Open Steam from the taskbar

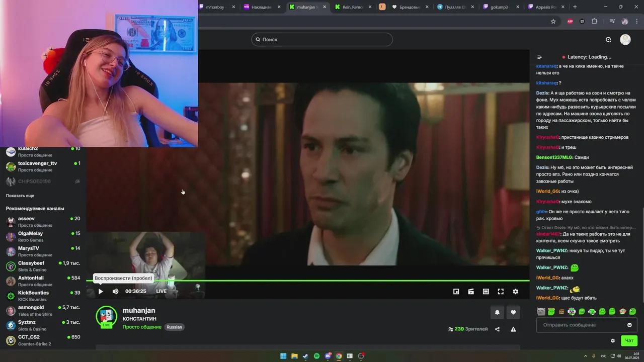305,356
